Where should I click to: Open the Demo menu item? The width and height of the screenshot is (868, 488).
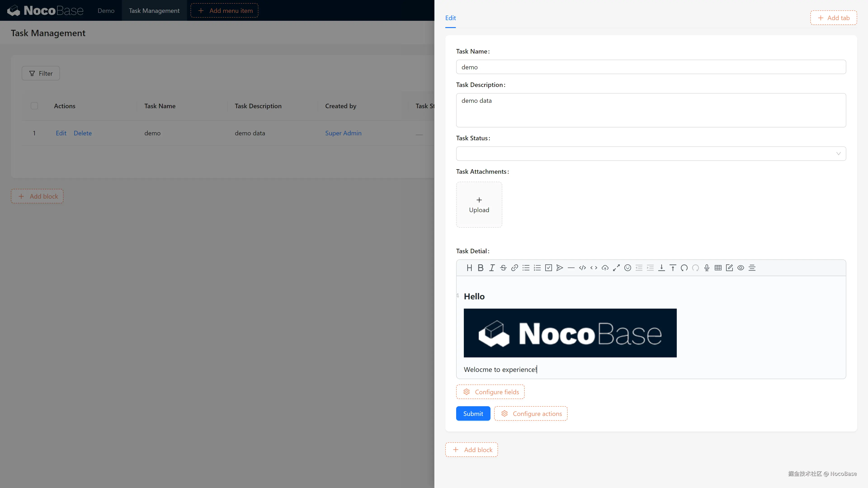(106, 10)
